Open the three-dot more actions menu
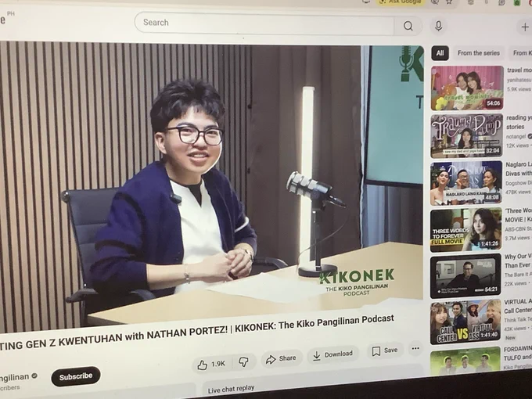 415,348
